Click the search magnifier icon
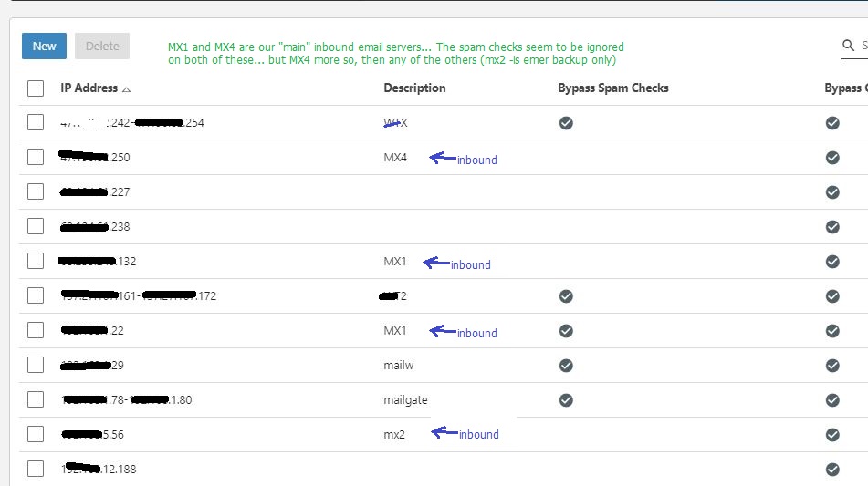 pos(849,46)
